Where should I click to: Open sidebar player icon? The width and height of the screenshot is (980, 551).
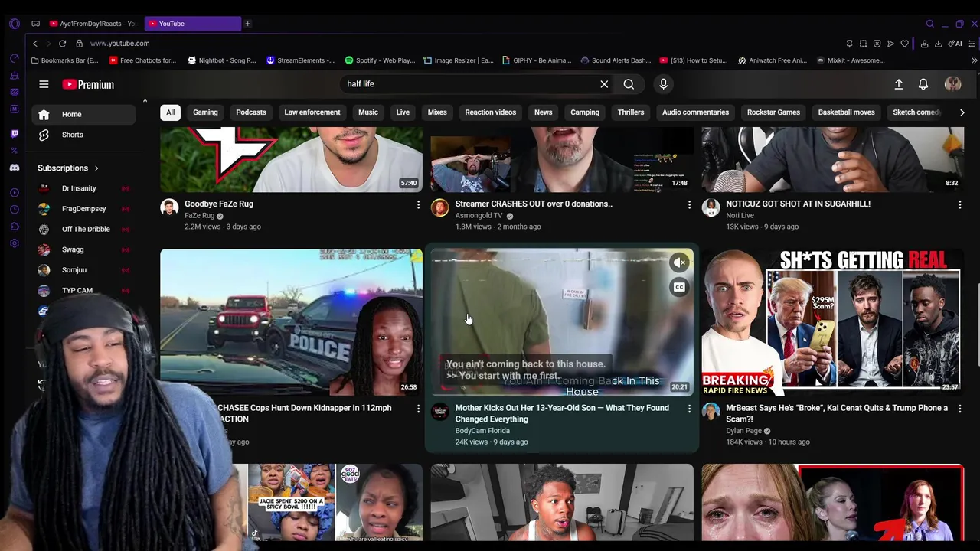point(14,192)
